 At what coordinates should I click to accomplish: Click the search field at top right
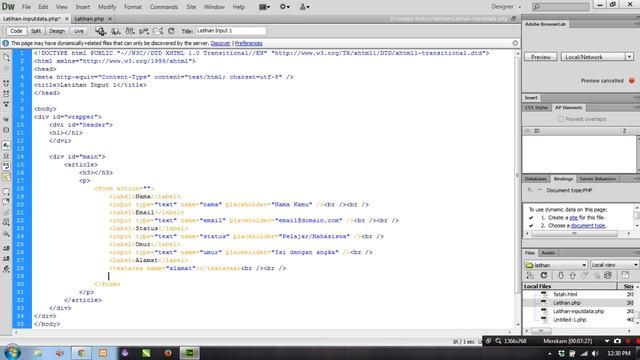point(560,7)
